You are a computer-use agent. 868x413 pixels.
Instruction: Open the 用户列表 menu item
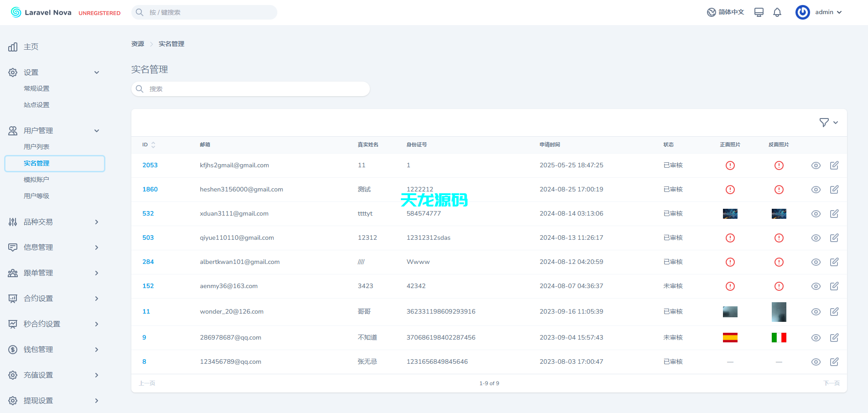(36, 146)
